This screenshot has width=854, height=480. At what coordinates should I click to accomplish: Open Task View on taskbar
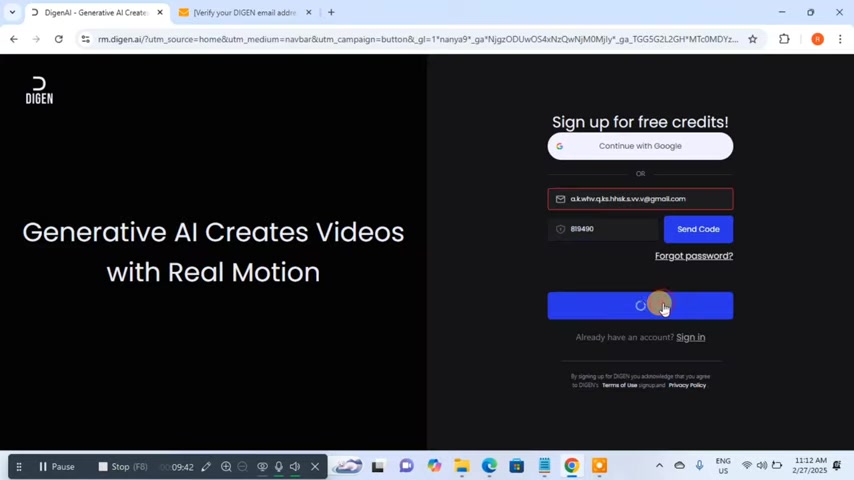tap(378, 466)
